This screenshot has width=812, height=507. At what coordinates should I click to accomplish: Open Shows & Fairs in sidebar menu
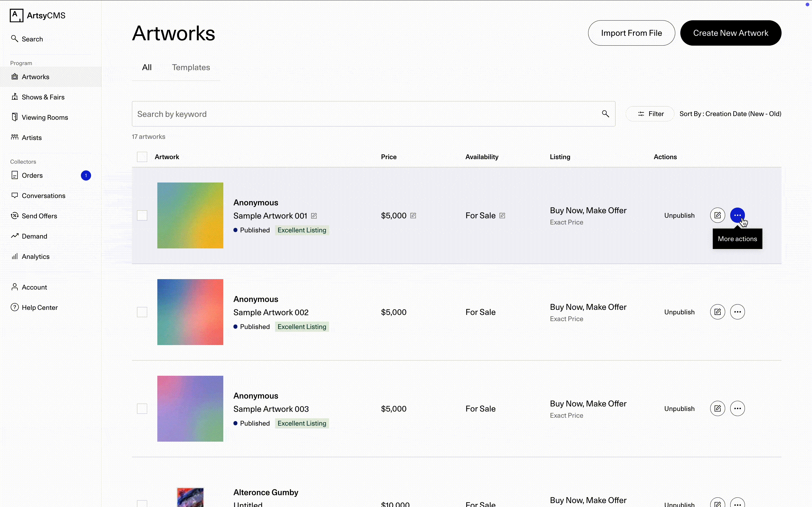tap(43, 97)
